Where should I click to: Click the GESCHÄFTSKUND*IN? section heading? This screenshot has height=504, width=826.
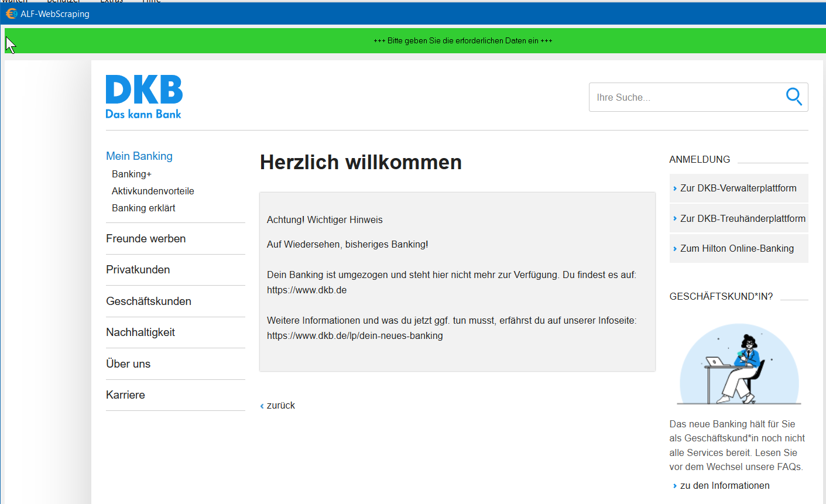point(721,296)
